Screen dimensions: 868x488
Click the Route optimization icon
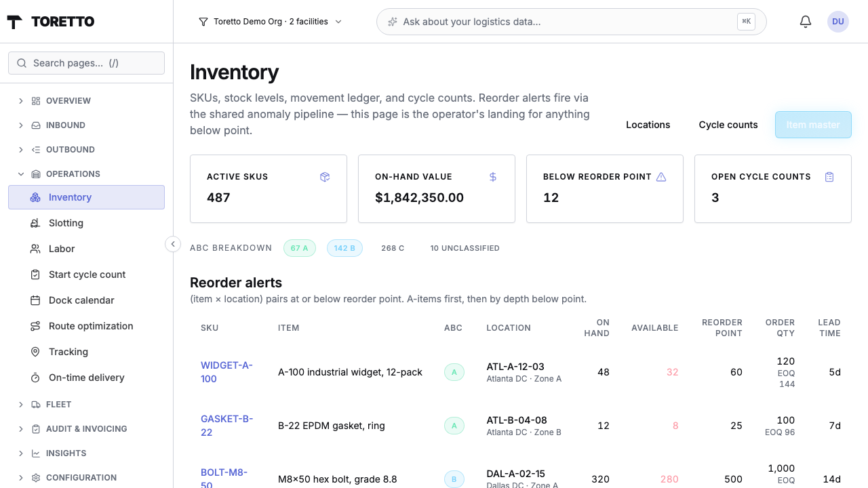[35, 326]
